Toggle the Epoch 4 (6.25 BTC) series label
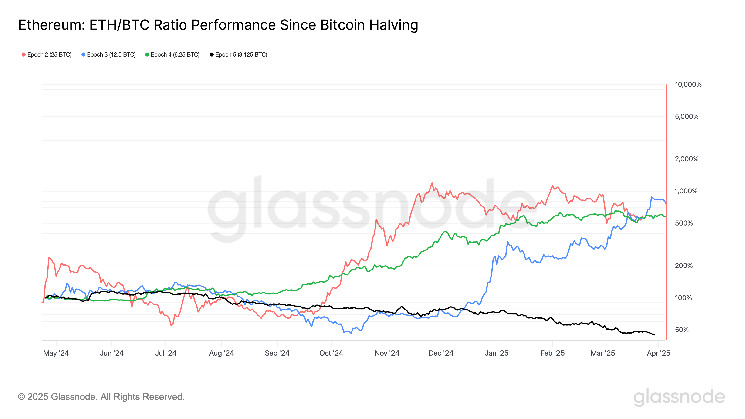This screenshot has width=745, height=419. pos(176,53)
